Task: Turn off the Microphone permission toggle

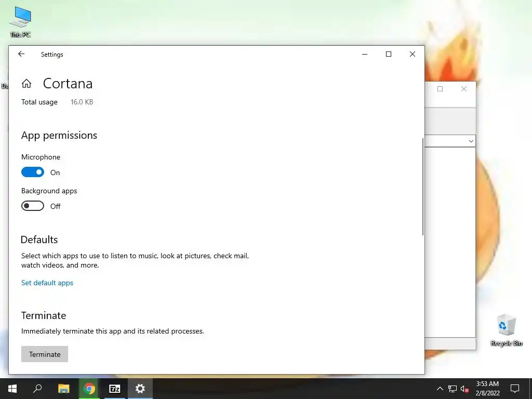Action: coord(33,172)
